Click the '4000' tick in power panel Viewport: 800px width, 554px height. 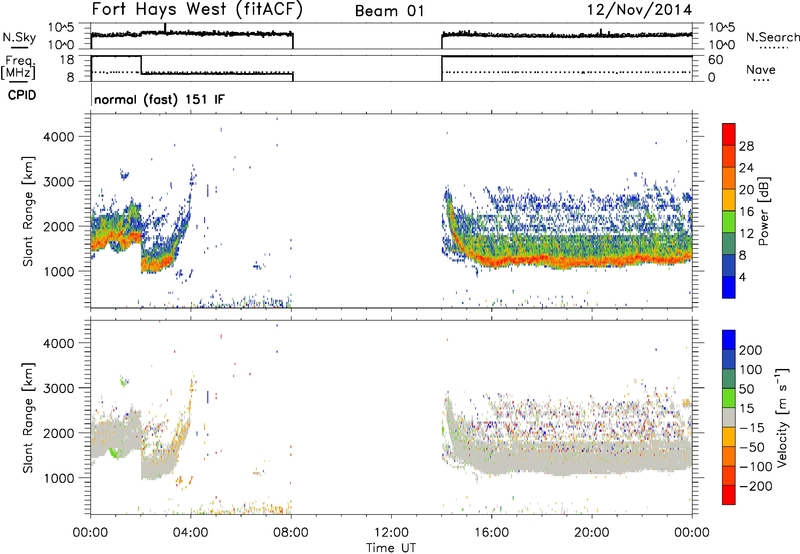coord(58,137)
